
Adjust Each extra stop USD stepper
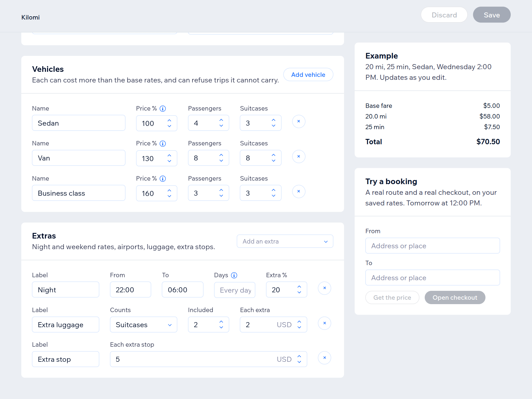click(x=299, y=359)
